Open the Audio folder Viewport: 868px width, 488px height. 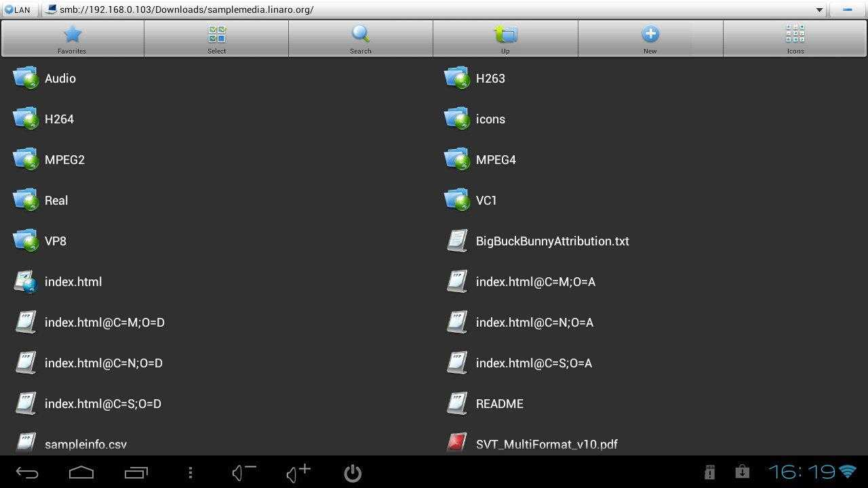(60, 79)
